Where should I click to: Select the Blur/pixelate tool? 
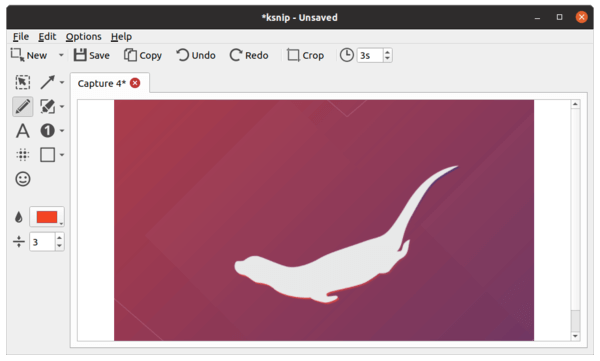coord(23,155)
